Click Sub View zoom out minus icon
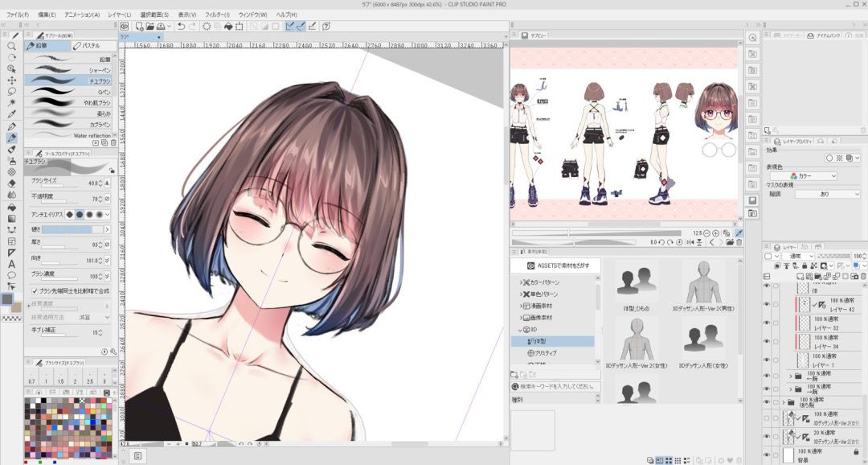868x465 pixels. (x=707, y=233)
